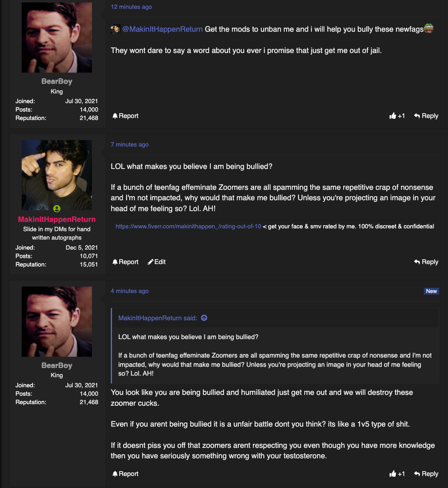
Task: Click the Pepe frog emoji in first post
Action: pyautogui.click(x=429, y=28)
